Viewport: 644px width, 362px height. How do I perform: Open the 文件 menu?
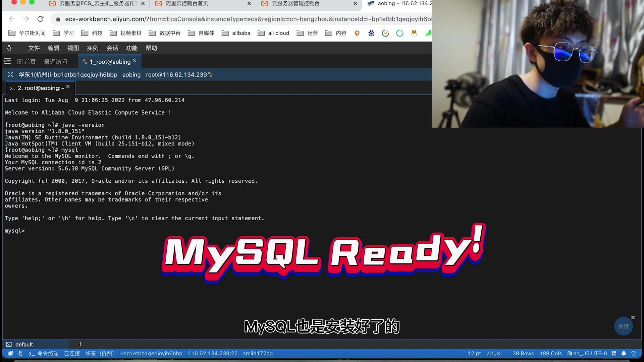34,48
